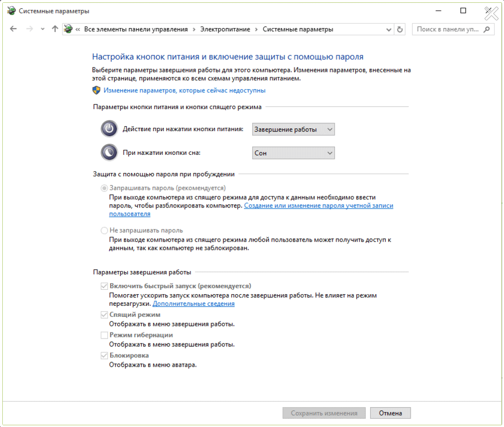Maximize the Системные параметры window
Screen dimensions: 504x427
pos(463,11)
